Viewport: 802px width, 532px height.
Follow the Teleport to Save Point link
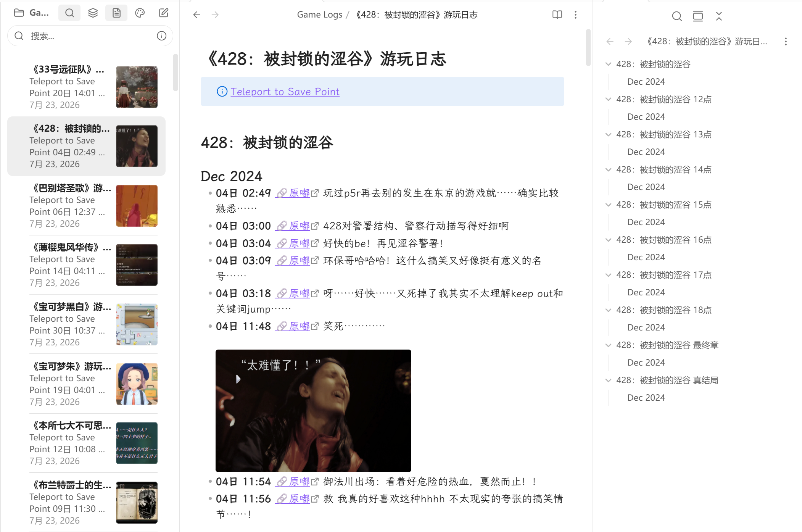pos(285,92)
